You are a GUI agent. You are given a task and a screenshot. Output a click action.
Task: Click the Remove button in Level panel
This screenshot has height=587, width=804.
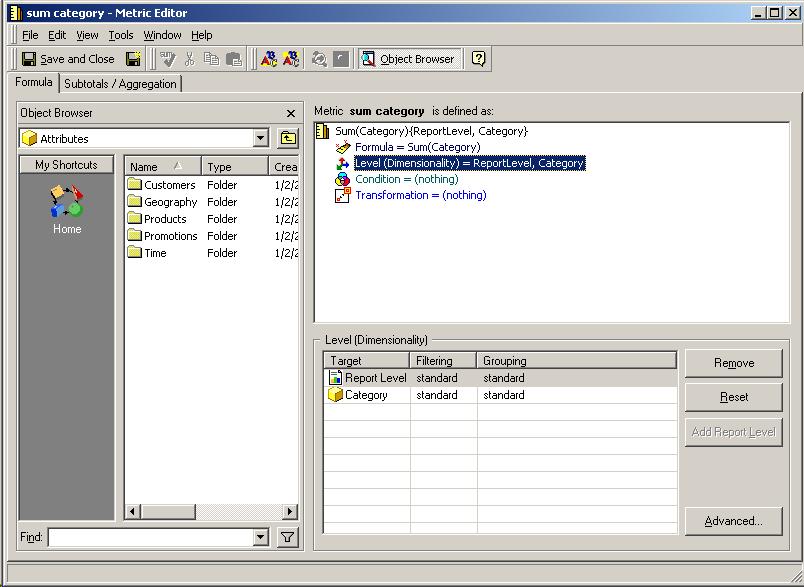tap(733, 362)
